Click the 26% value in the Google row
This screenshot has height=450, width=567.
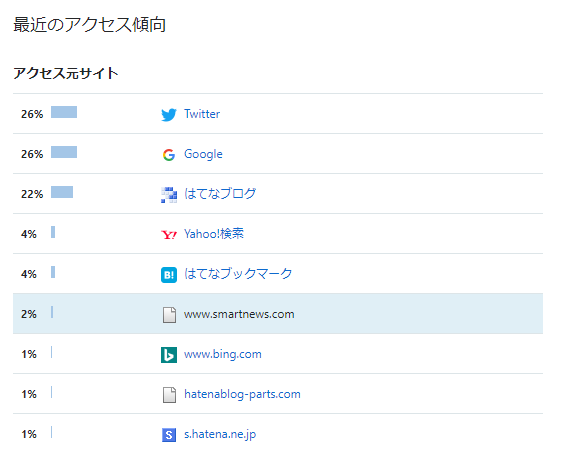[x=32, y=154]
